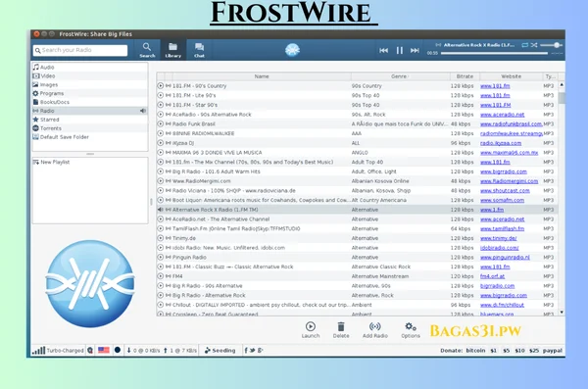The width and height of the screenshot is (588, 389).
Task: Toggle shuffle mode in player
Action: (534, 45)
